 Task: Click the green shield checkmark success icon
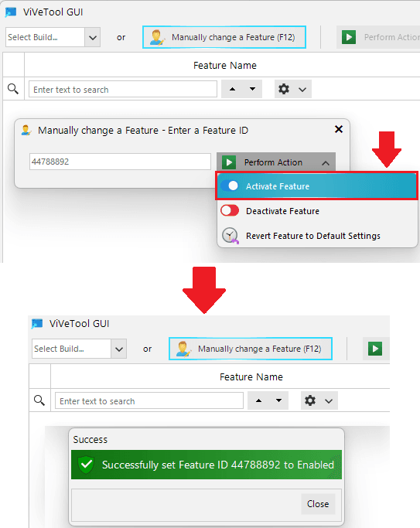tap(86, 465)
